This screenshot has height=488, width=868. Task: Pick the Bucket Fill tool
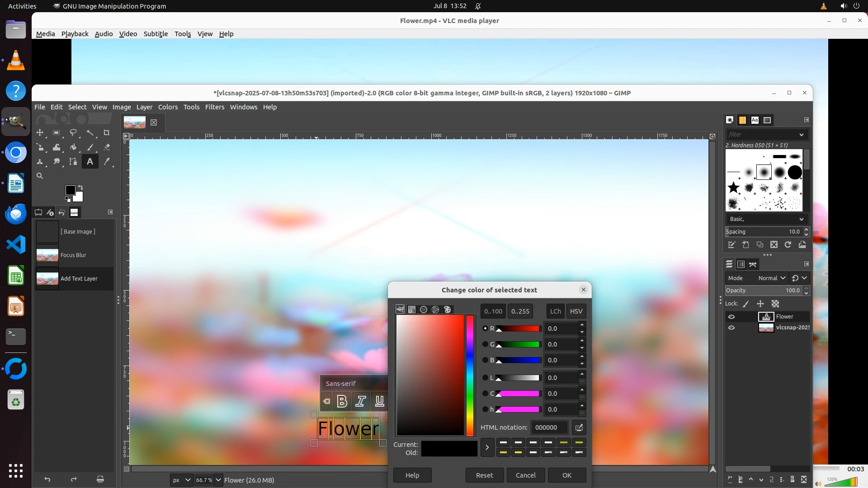coord(73,147)
